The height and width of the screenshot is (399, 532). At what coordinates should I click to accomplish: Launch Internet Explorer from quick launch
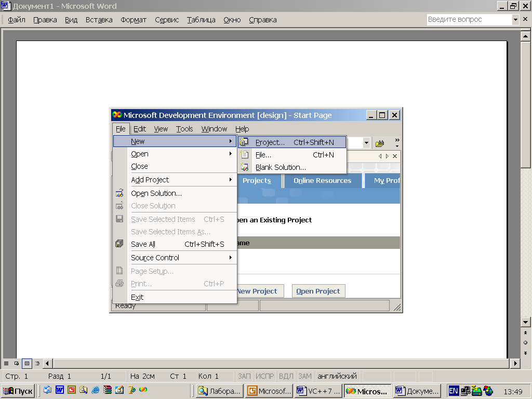pyautogui.click(x=96, y=390)
